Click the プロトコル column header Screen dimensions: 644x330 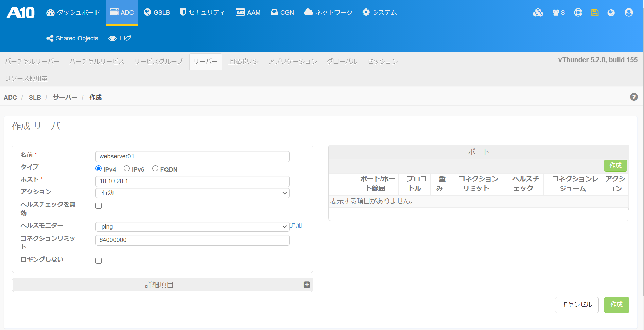[415, 184]
